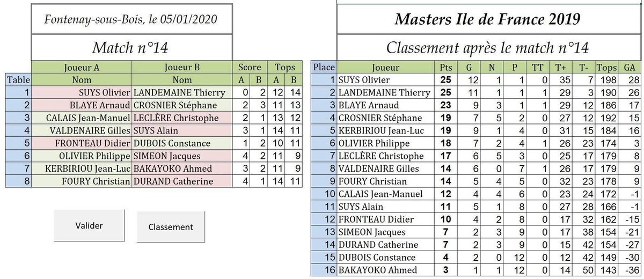Select the Classement après le match n°14 heading

487,48
